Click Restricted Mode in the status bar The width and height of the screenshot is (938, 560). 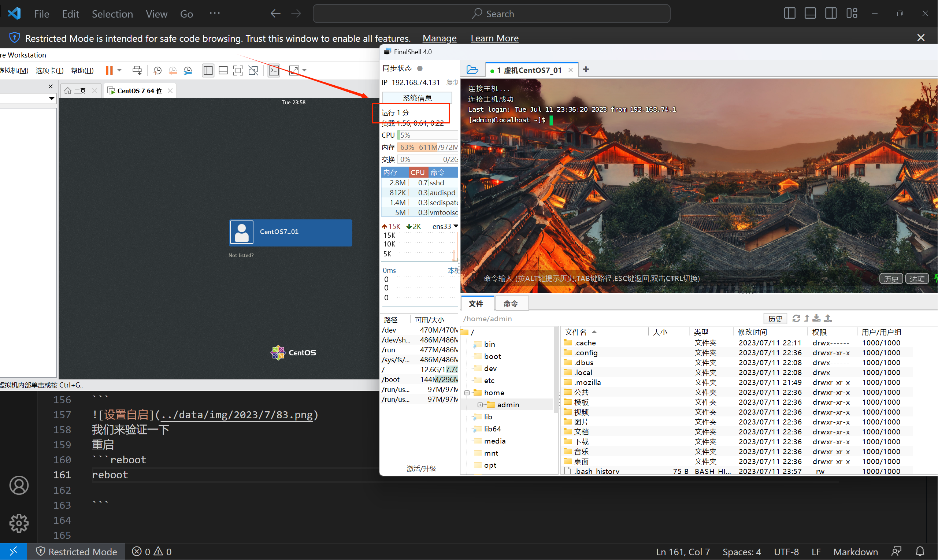pos(76,552)
